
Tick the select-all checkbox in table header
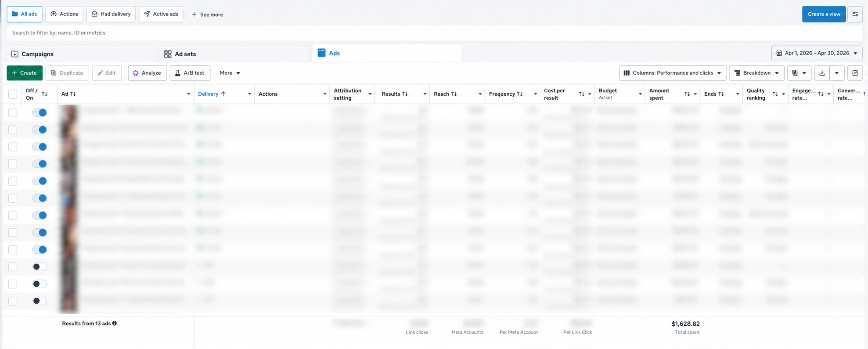click(13, 94)
